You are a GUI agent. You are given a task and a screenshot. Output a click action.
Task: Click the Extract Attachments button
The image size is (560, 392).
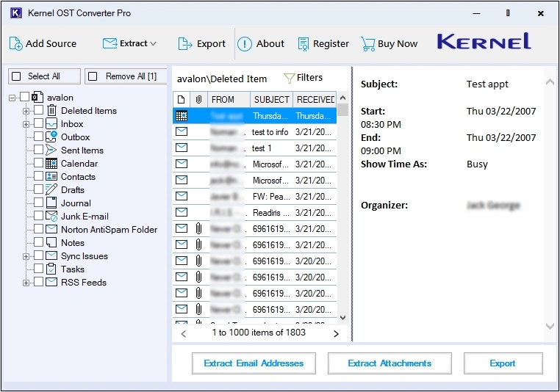pos(390,363)
